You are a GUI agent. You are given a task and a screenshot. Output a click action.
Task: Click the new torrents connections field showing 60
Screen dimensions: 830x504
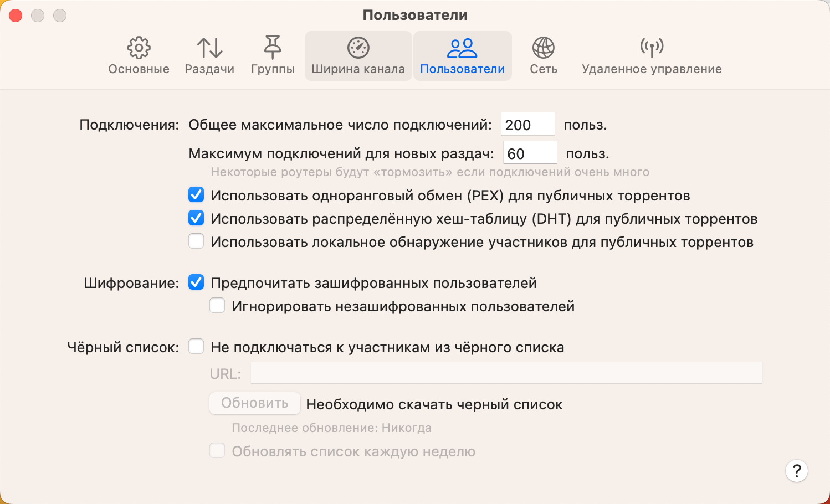tap(529, 153)
